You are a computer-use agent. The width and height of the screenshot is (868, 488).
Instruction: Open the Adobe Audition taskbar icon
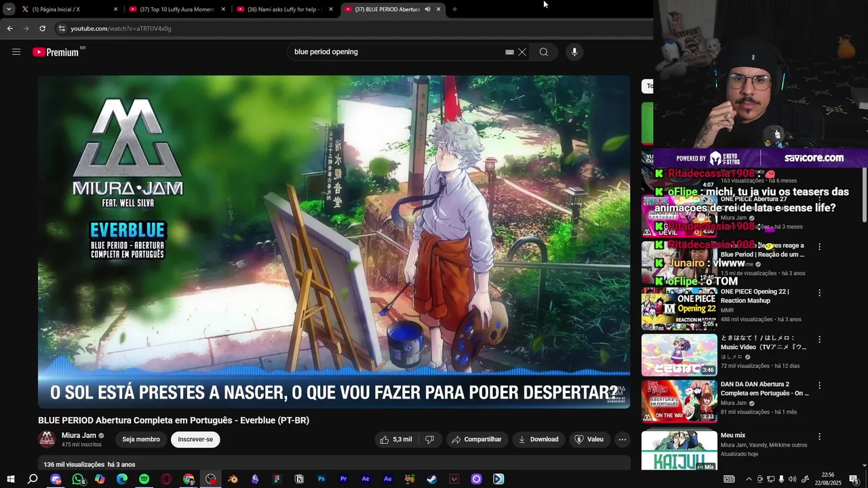[388, 479]
